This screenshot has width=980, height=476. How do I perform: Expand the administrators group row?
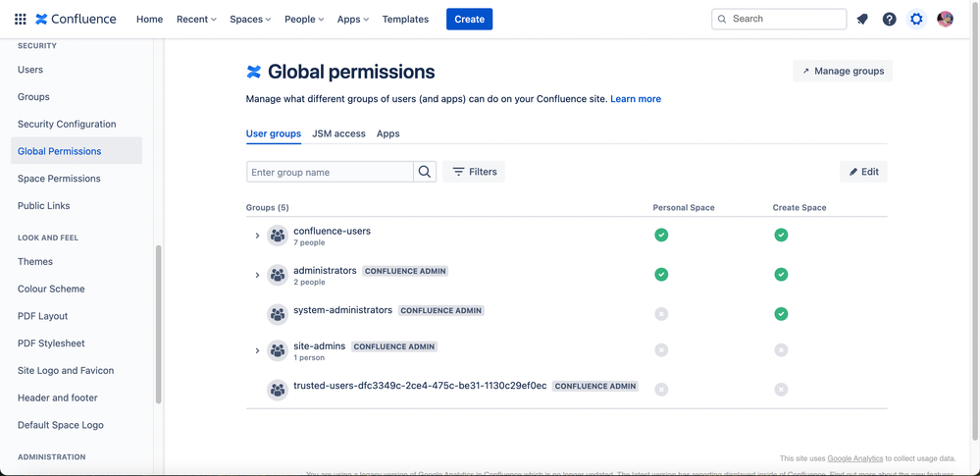(257, 275)
